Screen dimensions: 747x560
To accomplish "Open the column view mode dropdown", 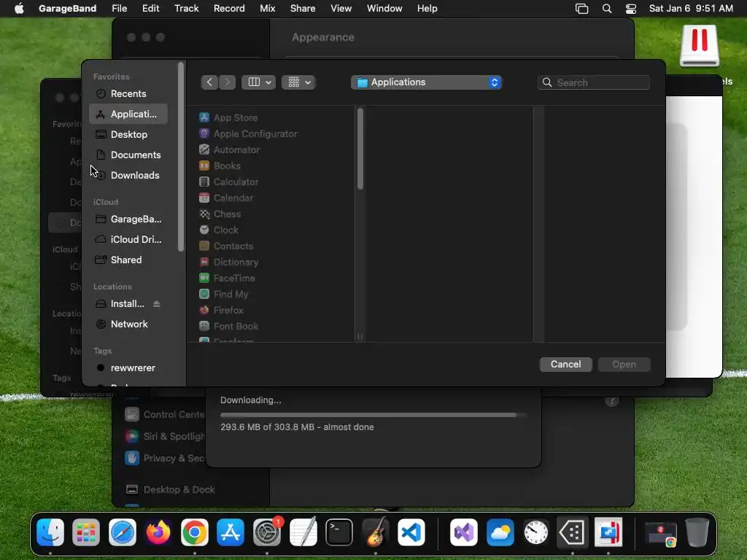I will [258, 82].
